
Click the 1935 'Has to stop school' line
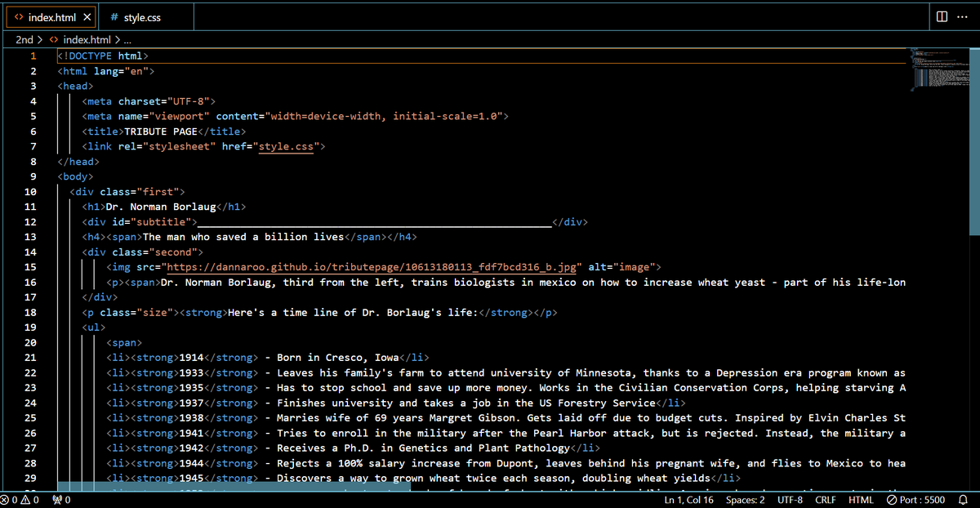pyautogui.click(x=506, y=388)
